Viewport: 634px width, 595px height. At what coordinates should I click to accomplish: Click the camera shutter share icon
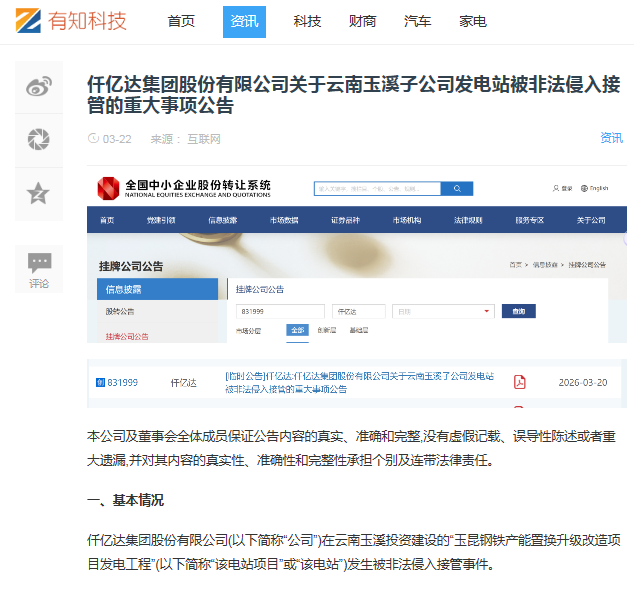[39, 139]
